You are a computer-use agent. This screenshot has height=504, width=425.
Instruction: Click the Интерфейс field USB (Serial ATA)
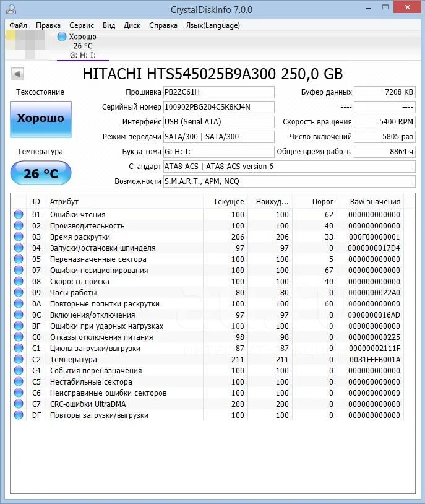tap(219, 122)
